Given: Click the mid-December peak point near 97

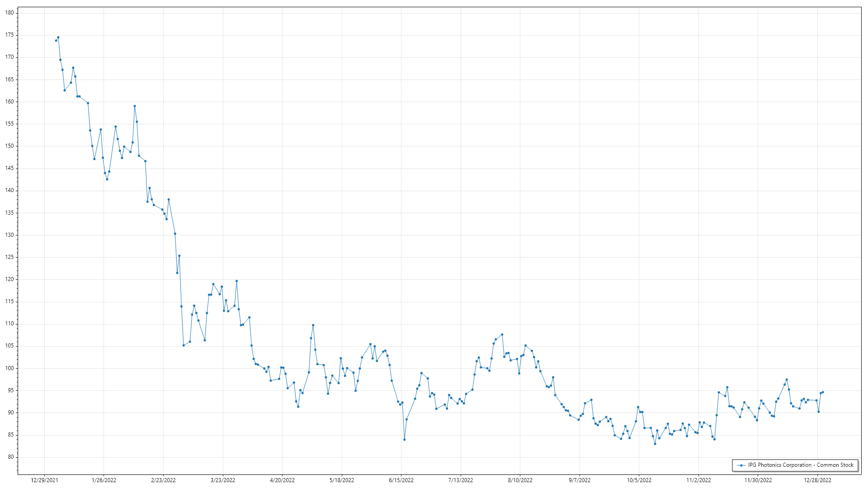Looking at the screenshot, I should [787, 380].
